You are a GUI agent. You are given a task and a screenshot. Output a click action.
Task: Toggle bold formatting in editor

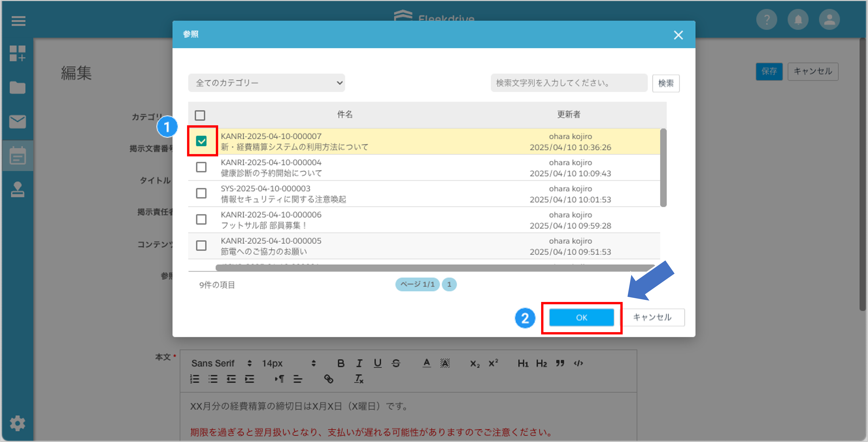[x=341, y=363]
